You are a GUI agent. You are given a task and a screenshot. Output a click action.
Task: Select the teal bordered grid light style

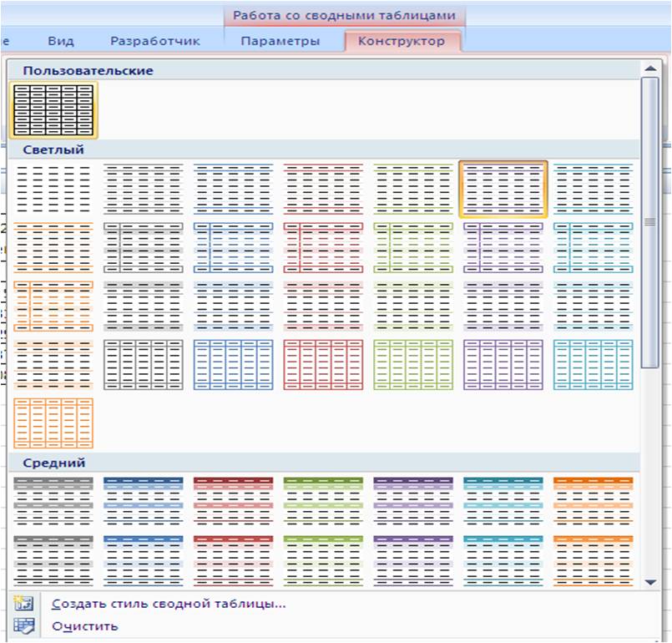pyautogui.click(x=593, y=365)
